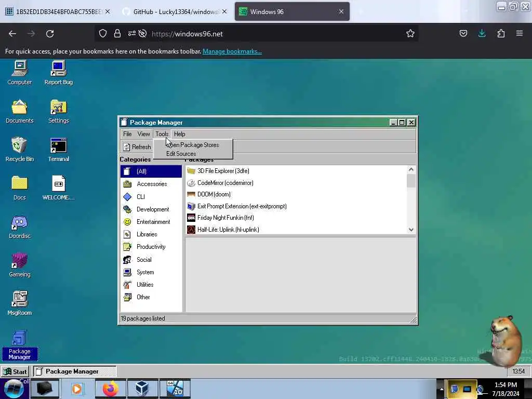Open the browser extensions menu
This screenshot has height=399, width=532.
(x=501, y=33)
